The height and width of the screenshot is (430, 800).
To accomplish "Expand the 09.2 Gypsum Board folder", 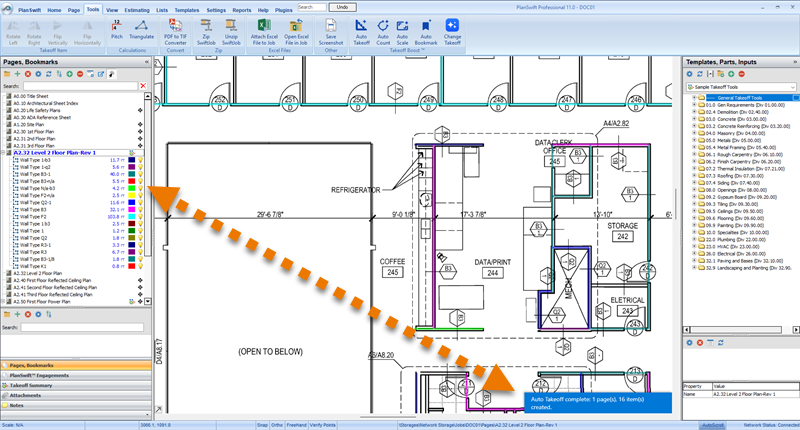I will click(x=694, y=197).
